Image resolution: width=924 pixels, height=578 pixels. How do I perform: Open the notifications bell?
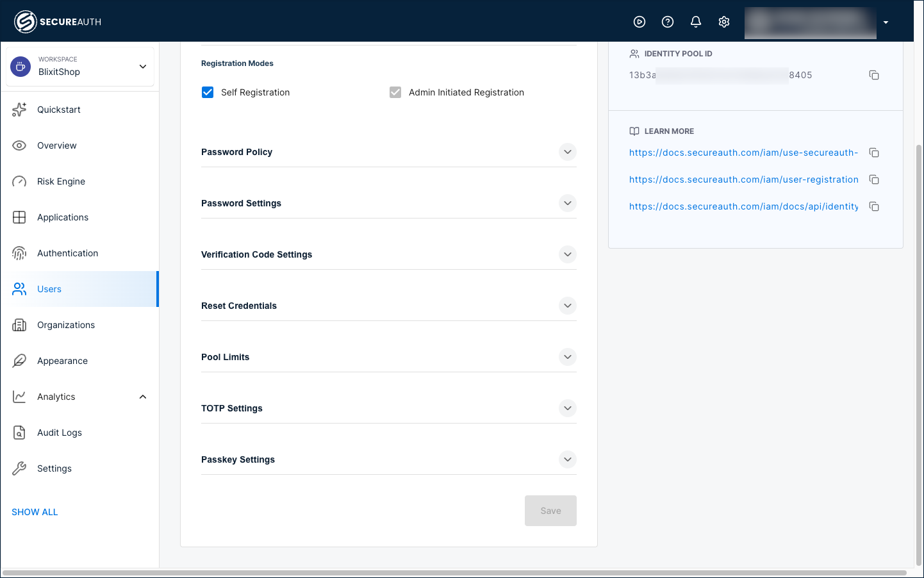coord(696,22)
